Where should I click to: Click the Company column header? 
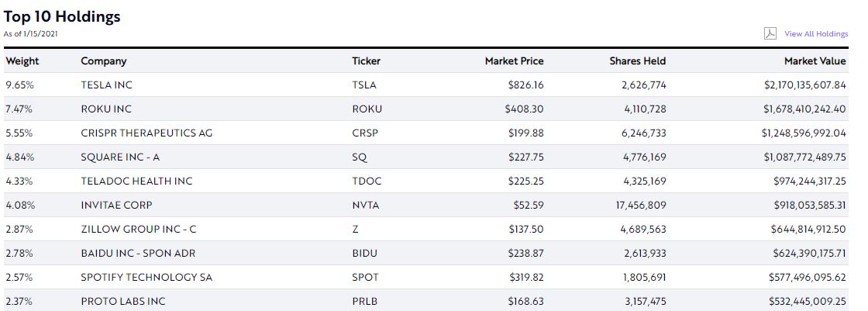(103, 61)
